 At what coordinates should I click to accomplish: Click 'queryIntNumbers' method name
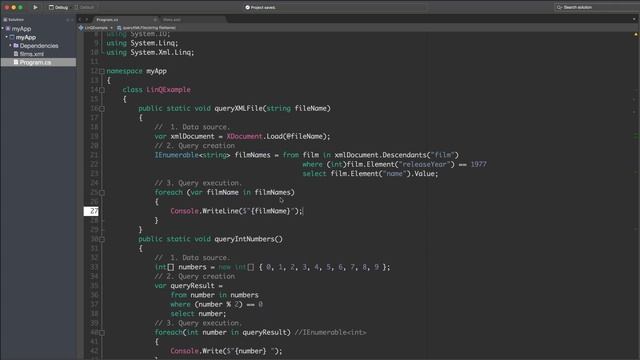244,239
